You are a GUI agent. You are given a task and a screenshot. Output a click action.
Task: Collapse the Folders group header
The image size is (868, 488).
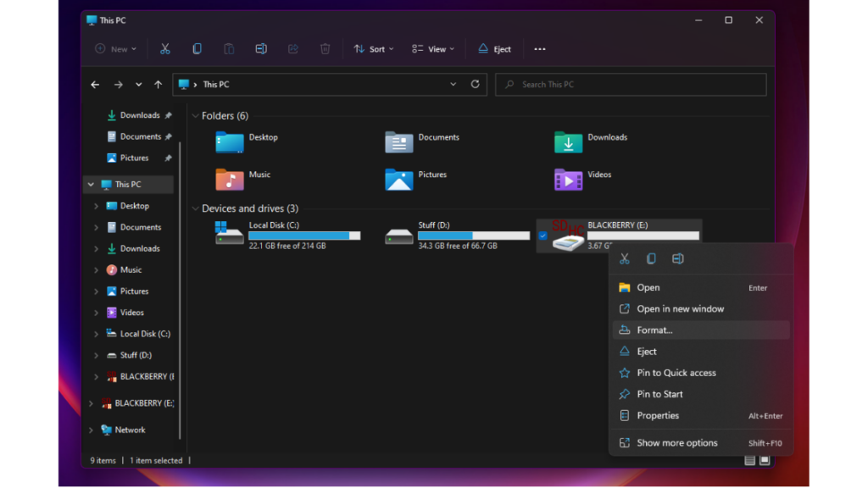coord(195,116)
